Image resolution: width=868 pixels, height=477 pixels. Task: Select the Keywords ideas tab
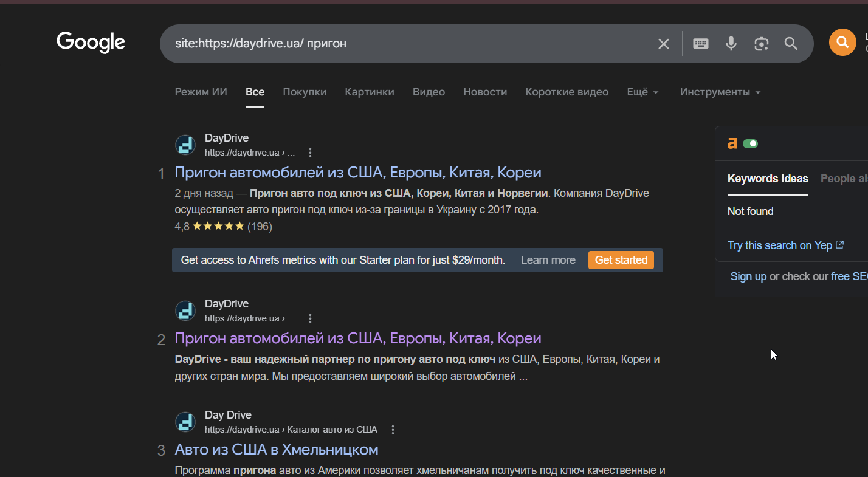coord(768,179)
